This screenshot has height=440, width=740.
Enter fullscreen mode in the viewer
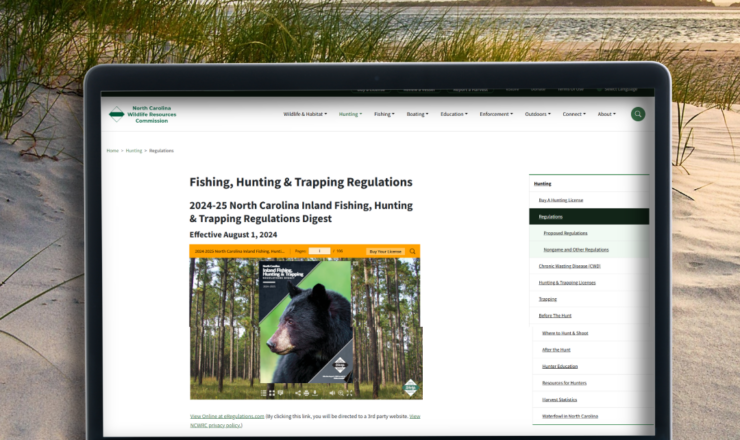click(x=349, y=393)
